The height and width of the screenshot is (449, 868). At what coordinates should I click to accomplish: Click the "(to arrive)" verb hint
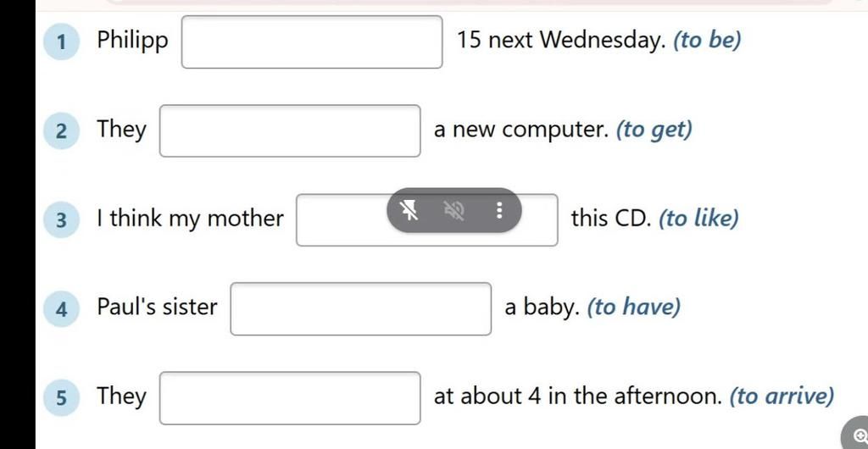(x=782, y=396)
